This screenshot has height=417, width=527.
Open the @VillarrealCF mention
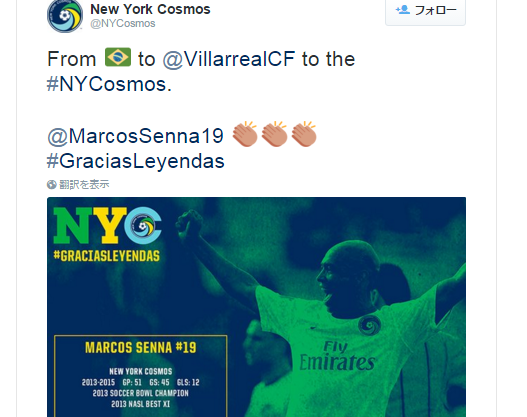pos(229,59)
